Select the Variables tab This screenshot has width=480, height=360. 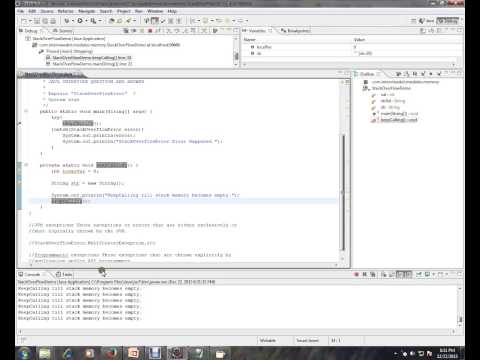[x=257, y=31]
